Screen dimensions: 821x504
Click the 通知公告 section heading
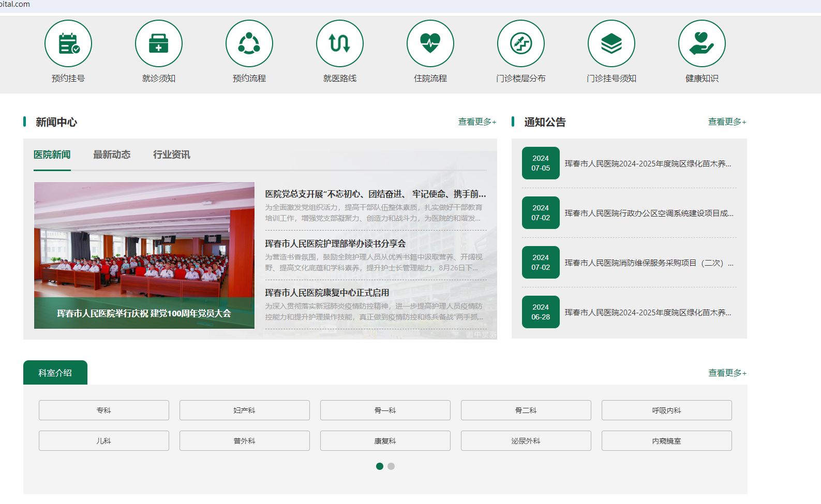pyautogui.click(x=545, y=122)
